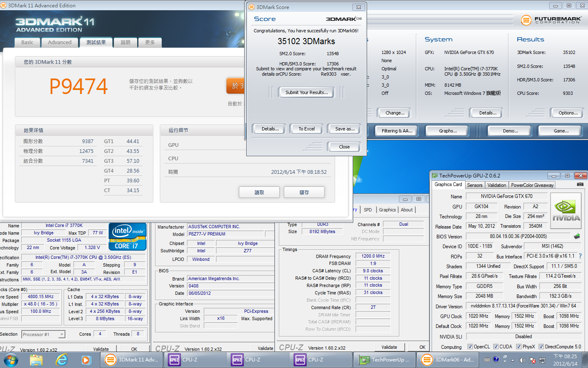Click Details button in 3DMark Score dialog
The width and height of the screenshot is (588, 368).
tap(270, 129)
